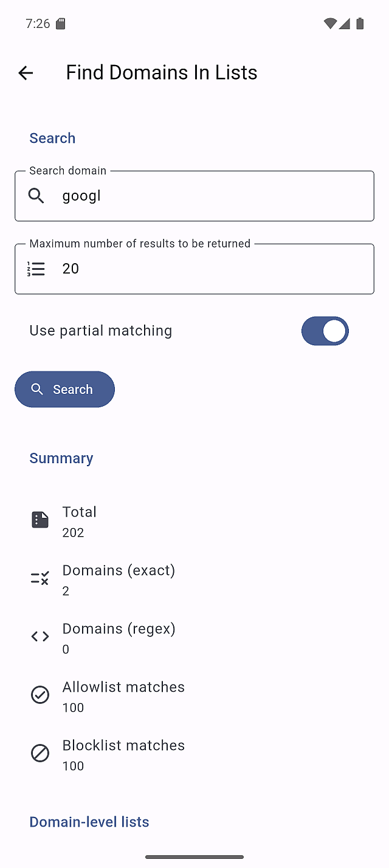Tap the Allowlist matches checkmark icon
Image resolution: width=389 pixels, height=868 pixels.
[40, 695]
